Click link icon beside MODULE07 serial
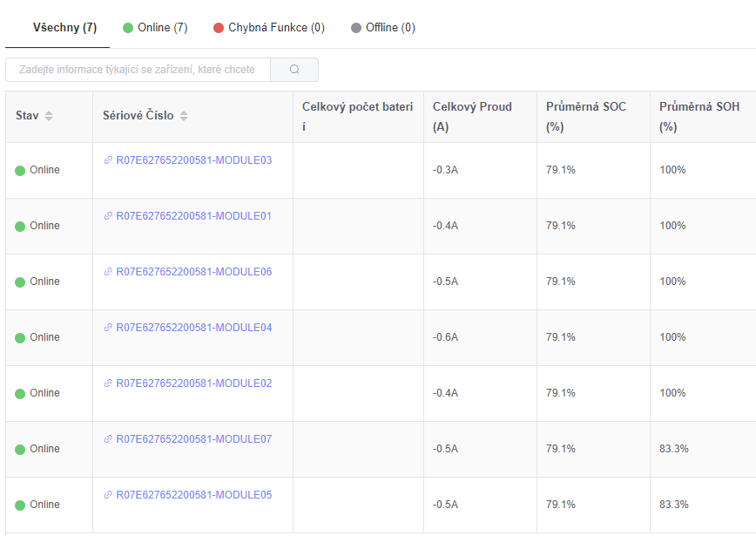756x536 pixels. coord(108,439)
